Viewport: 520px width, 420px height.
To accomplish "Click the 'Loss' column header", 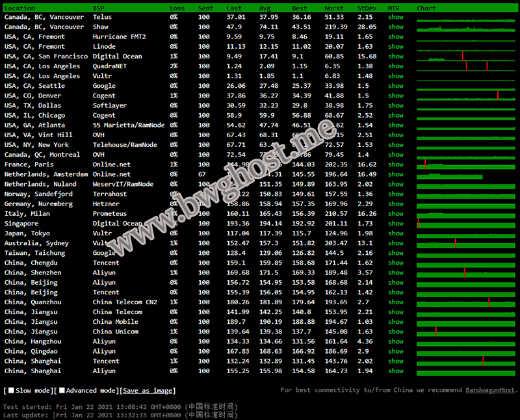I will (177, 8).
